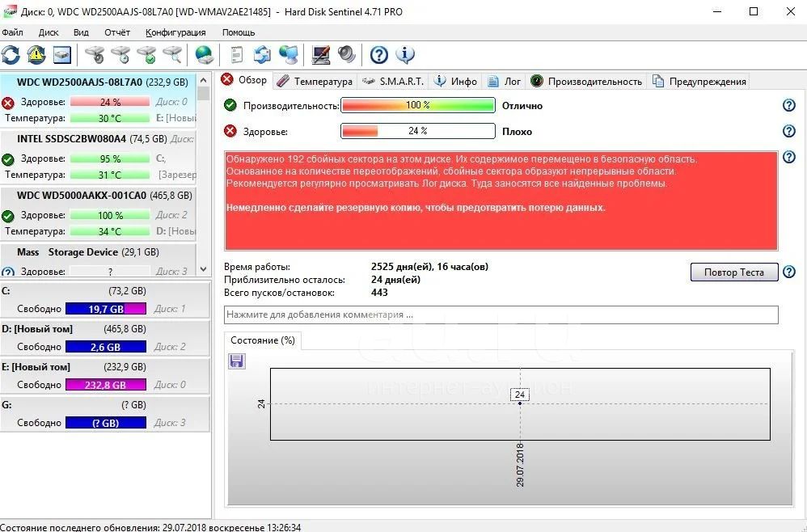Image resolution: width=807 pixels, height=532 pixels.
Task: Click the 24 data point on the graph
Action: tap(520, 403)
